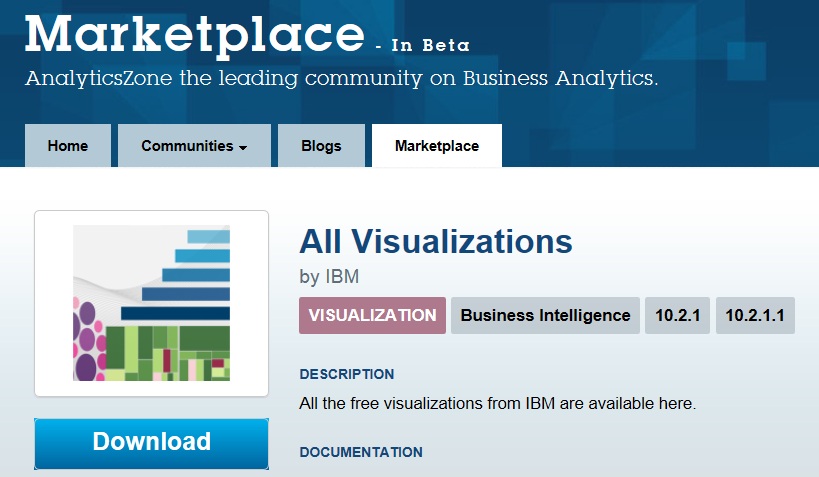Click the 'by IBM' author text
This screenshot has width=819, height=477.
329,276
